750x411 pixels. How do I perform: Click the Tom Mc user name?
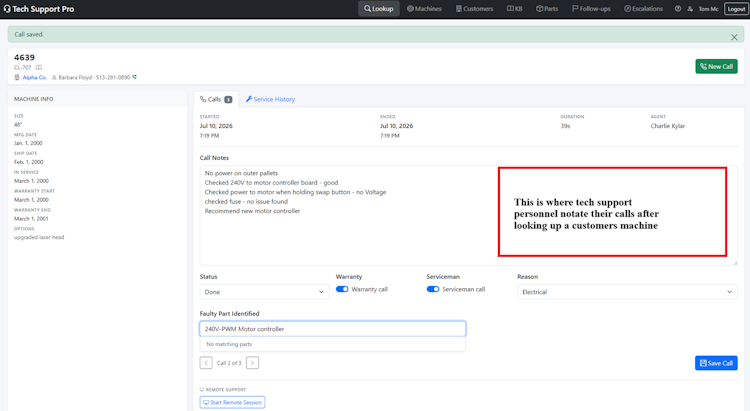tap(708, 9)
